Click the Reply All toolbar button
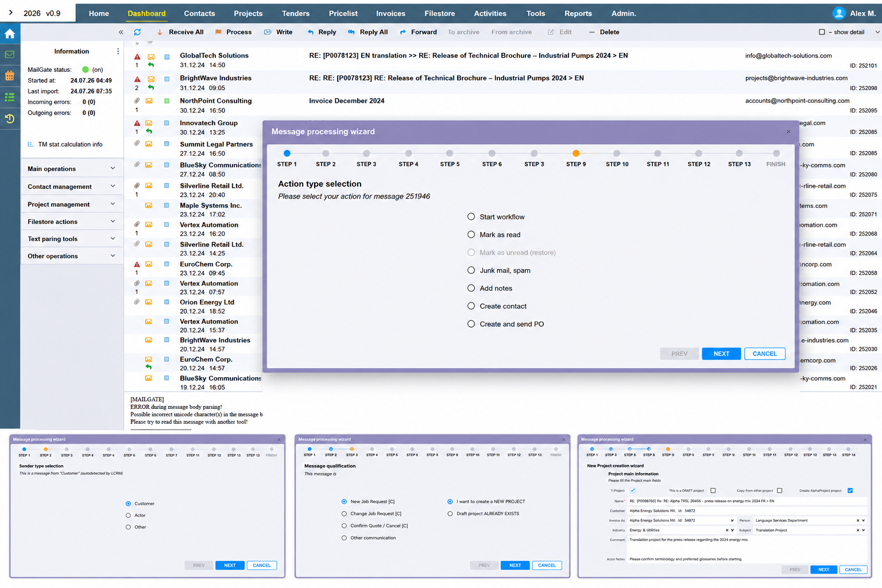 click(x=367, y=32)
